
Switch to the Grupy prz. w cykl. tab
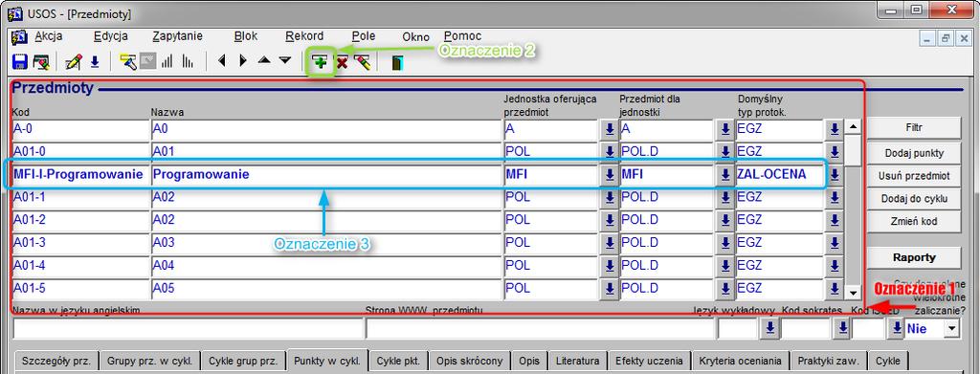[x=149, y=361]
